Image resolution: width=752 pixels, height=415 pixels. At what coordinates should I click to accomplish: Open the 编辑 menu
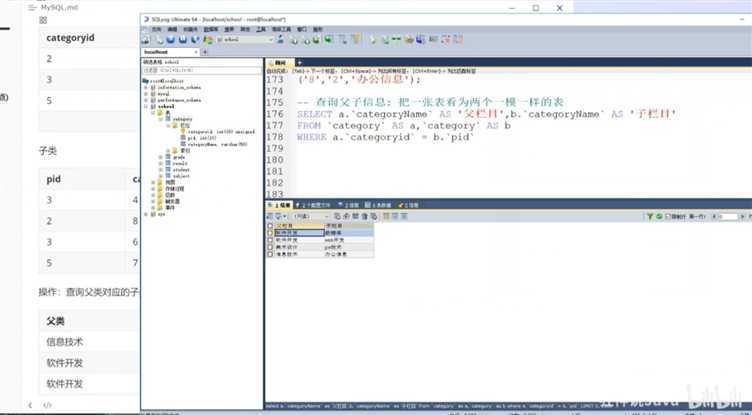click(x=172, y=29)
